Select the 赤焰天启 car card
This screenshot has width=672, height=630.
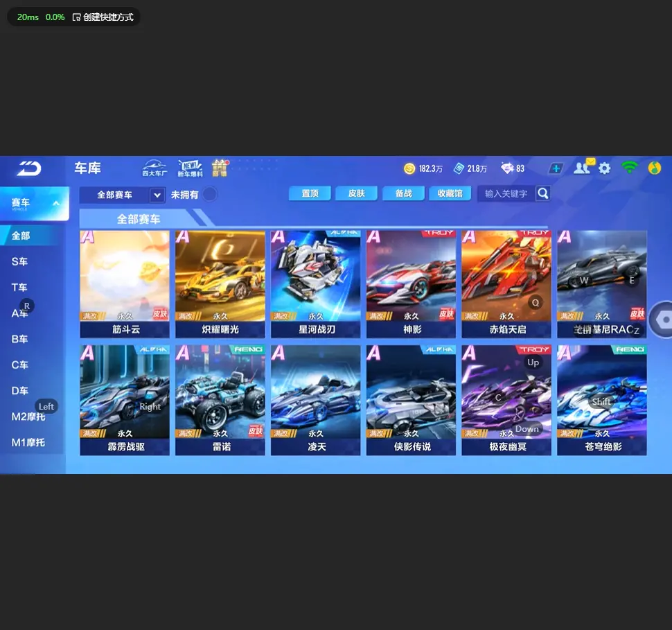[x=506, y=284]
